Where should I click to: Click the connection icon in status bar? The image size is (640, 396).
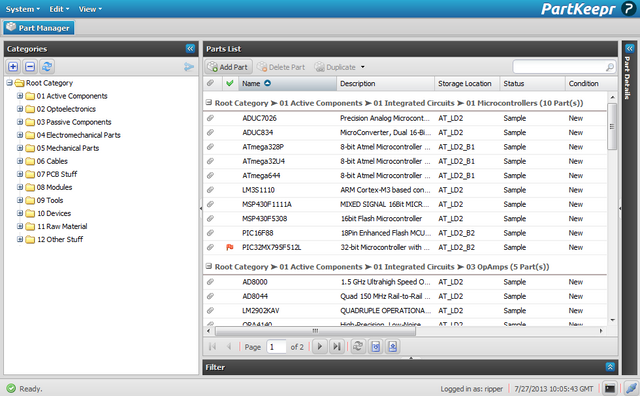(631, 388)
